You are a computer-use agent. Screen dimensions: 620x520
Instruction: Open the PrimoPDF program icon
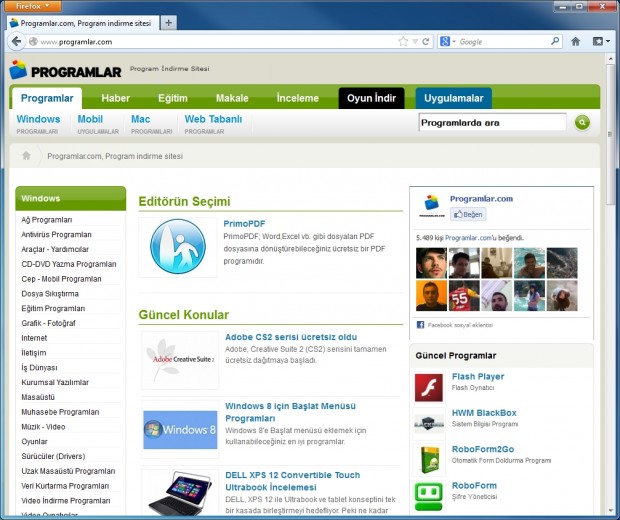pos(178,247)
